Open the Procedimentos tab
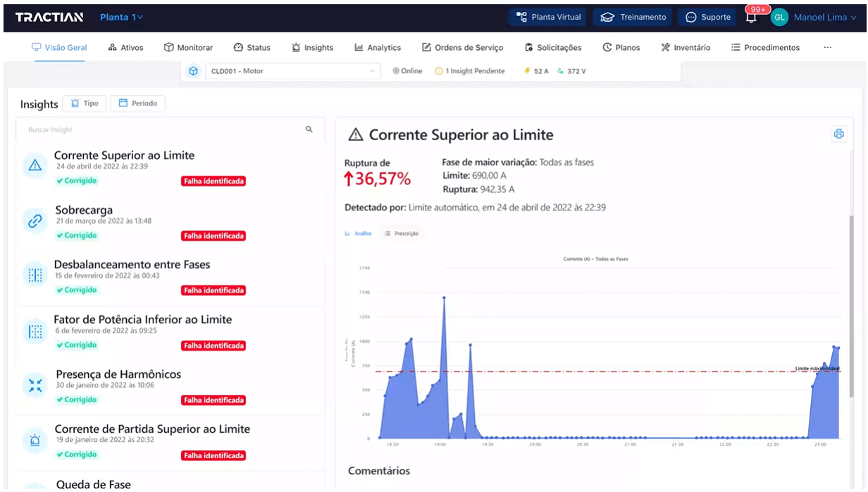This screenshot has width=868, height=492. point(765,47)
